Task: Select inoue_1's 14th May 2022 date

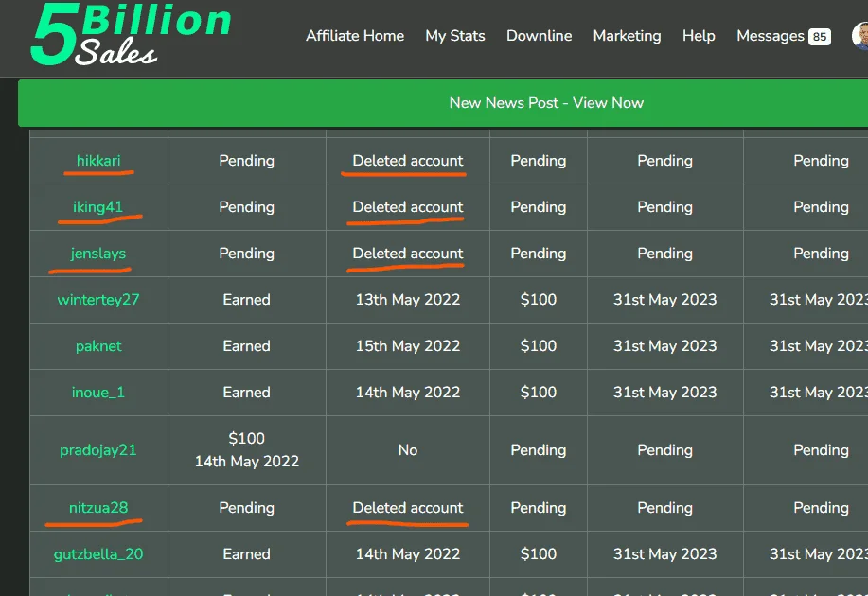Action: click(x=408, y=393)
